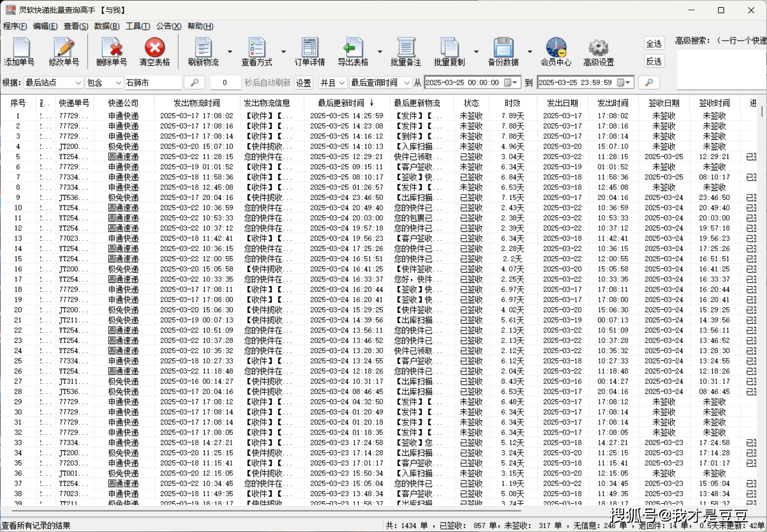The height and width of the screenshot is (532, 767).
Task: Expand the 导出表格 dropdown arrow
Action: coord(380,52)
